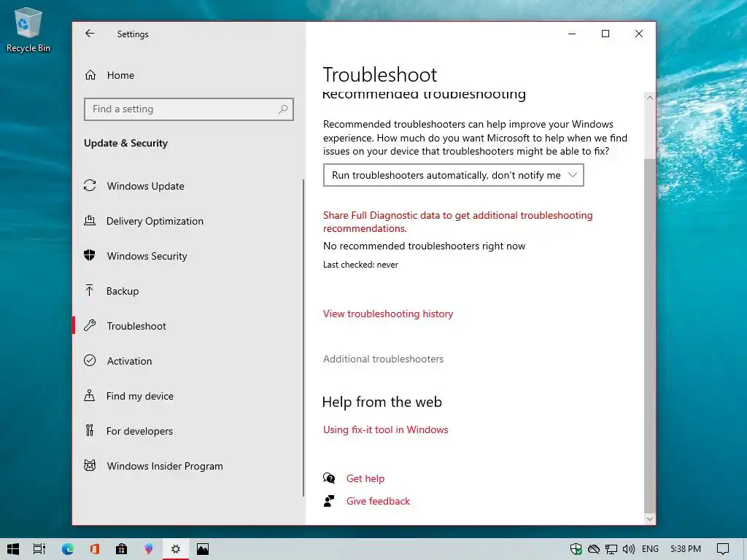Click the Give feedback link
Image resolution: width=747 pixels, height=560 pixels.
[378, 501]
